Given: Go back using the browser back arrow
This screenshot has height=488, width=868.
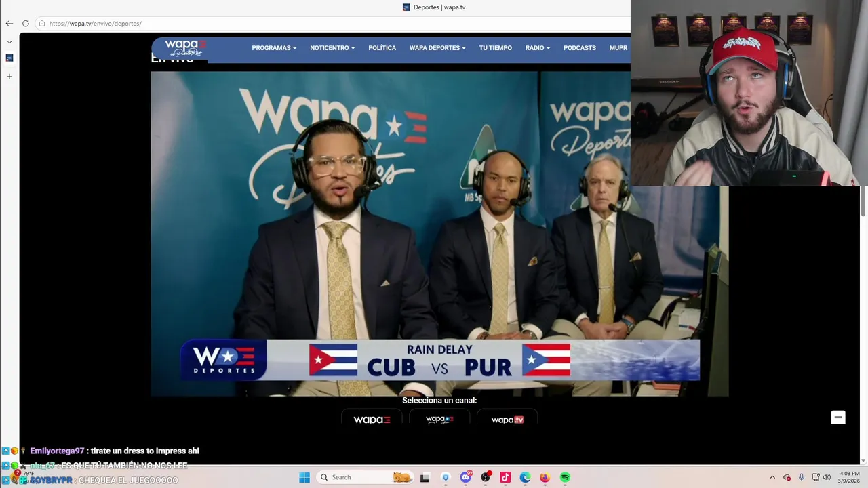Looking at the screenshot, I should (9, 23).
